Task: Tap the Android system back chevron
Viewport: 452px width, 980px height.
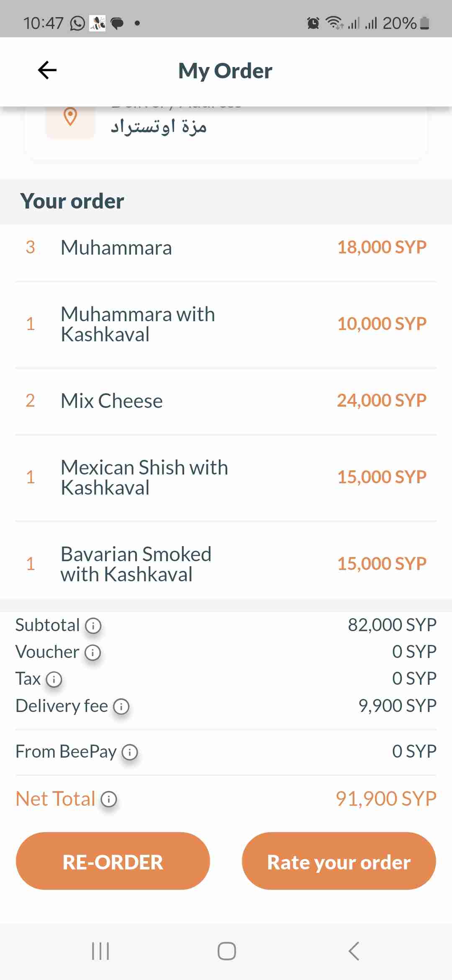Action: coord(354,951)
